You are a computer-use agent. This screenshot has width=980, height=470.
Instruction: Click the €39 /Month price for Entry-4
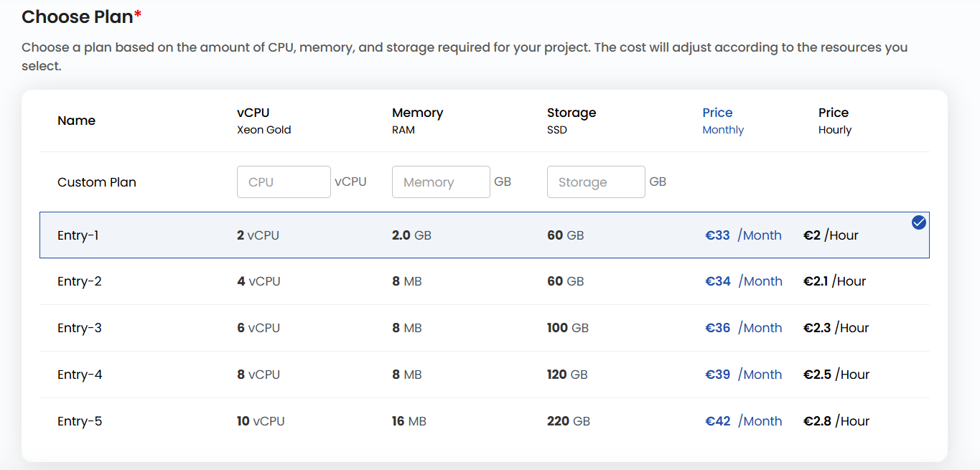tap(743, 375)
